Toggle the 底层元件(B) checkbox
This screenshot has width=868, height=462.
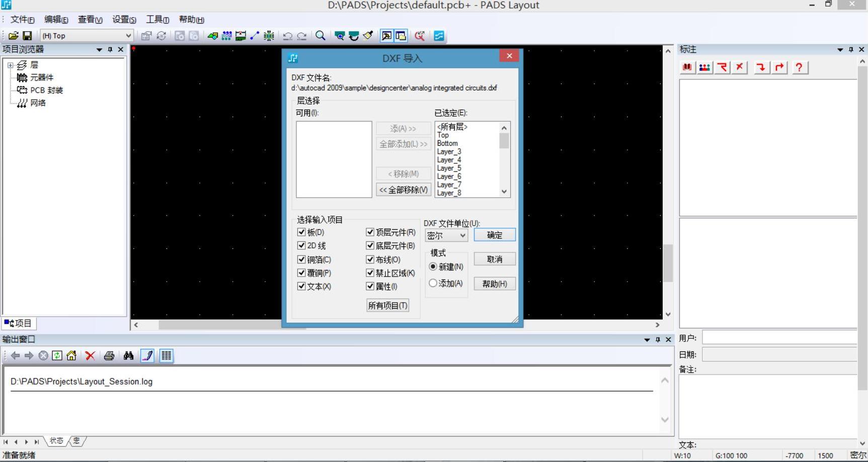tap(370, 245)
